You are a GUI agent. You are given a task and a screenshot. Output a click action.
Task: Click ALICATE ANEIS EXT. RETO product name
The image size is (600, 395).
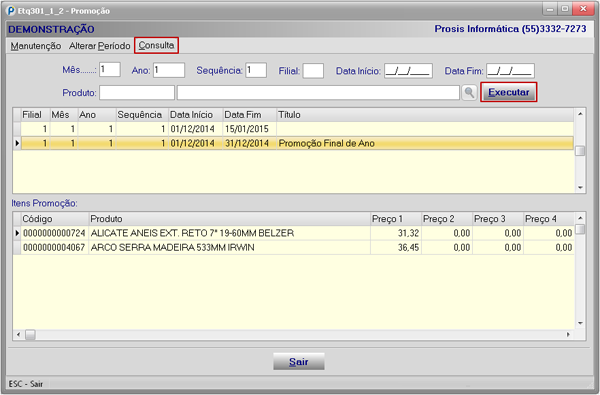192,233
